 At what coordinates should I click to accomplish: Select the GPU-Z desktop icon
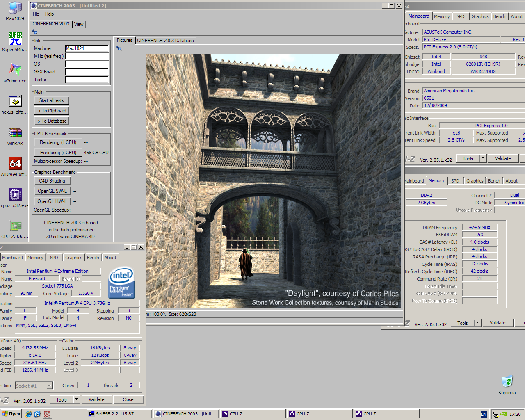pyautogui.click(x=15, y=229)
